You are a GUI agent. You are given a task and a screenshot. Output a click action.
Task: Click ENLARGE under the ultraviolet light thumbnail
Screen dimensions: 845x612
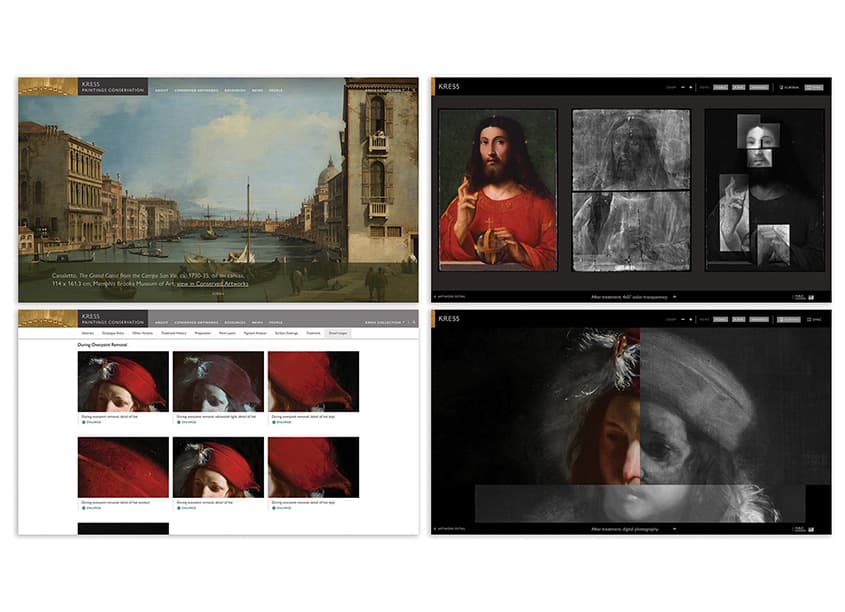[x=187, y=422]
